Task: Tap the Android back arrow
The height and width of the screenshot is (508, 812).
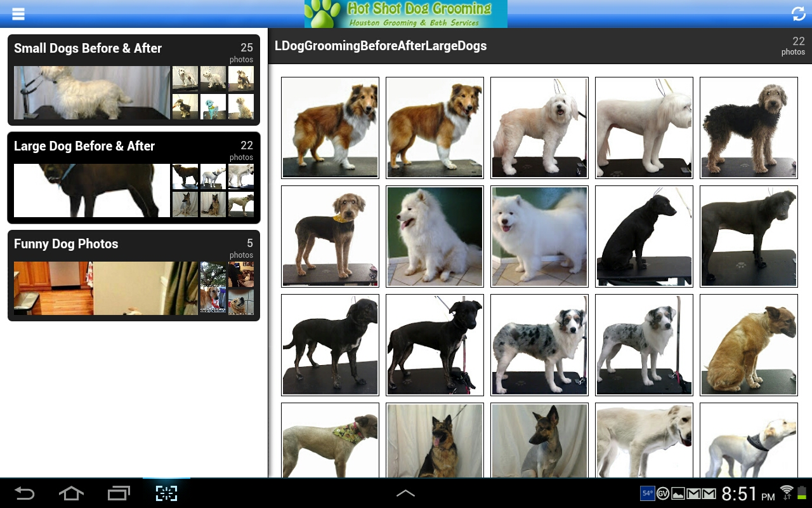Action: click(x=24, y=493)
